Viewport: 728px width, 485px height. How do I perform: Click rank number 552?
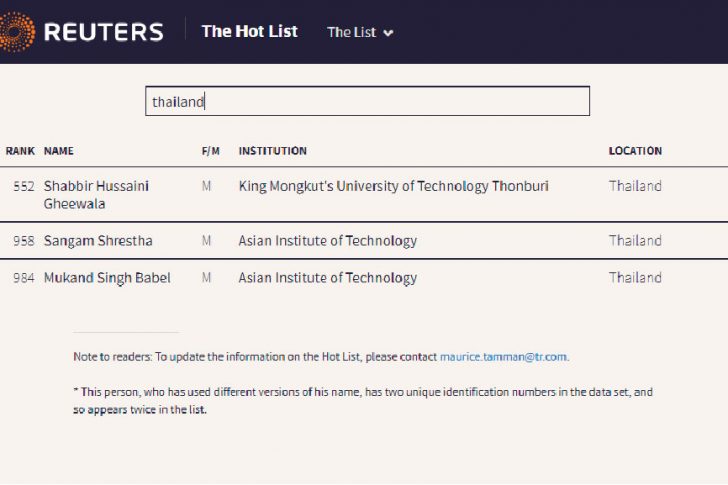(24, 186)
